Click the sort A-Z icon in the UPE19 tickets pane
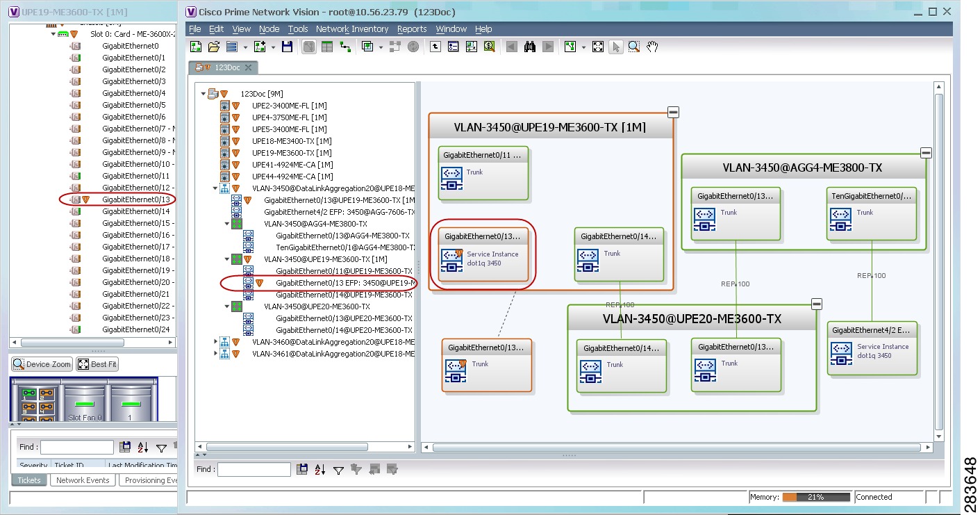Screen dimensions: 980x515 tap(143, 448)
